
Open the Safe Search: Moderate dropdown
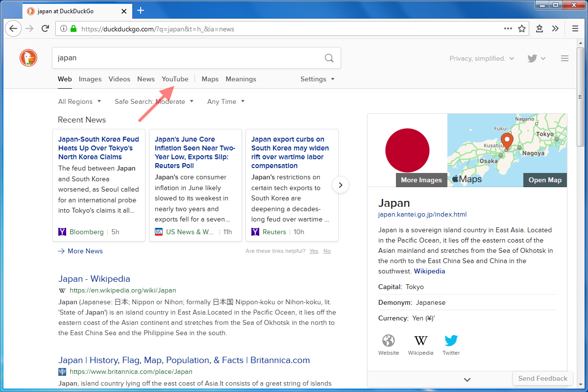pyautogui.click(x=154, y=101)
